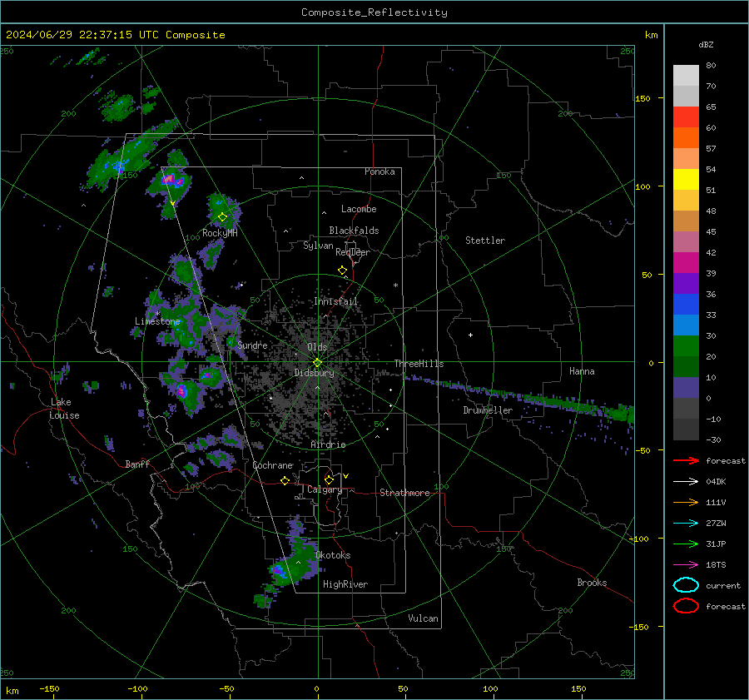Screen dimensions: 749x700
Task: Click the Lacombe city label
Action: coord(359,209)
